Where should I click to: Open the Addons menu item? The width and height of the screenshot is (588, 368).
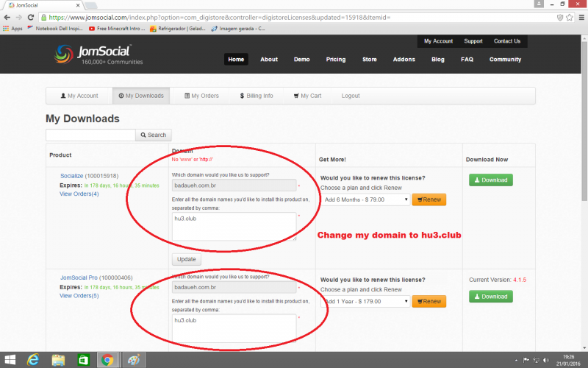tap(404, 60)
